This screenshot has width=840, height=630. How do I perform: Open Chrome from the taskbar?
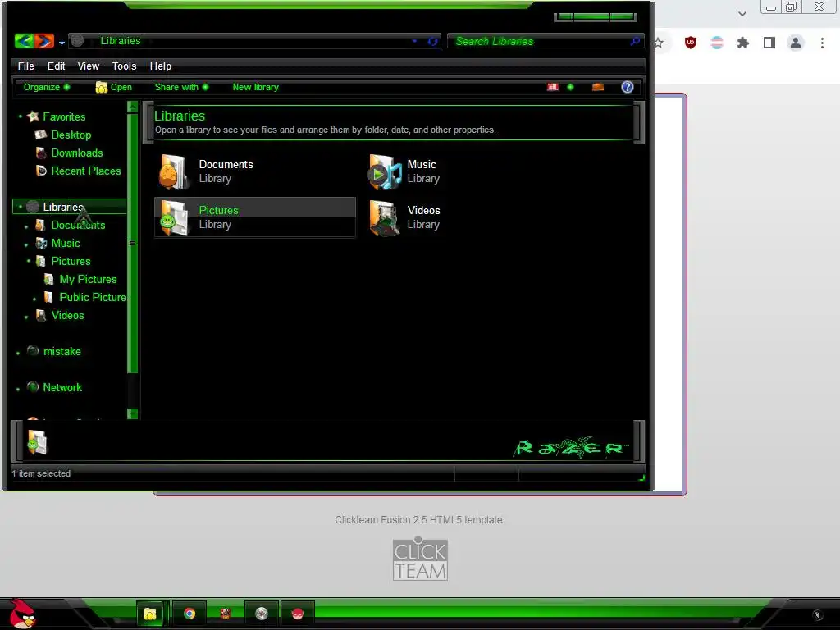[x=189, y=614]
